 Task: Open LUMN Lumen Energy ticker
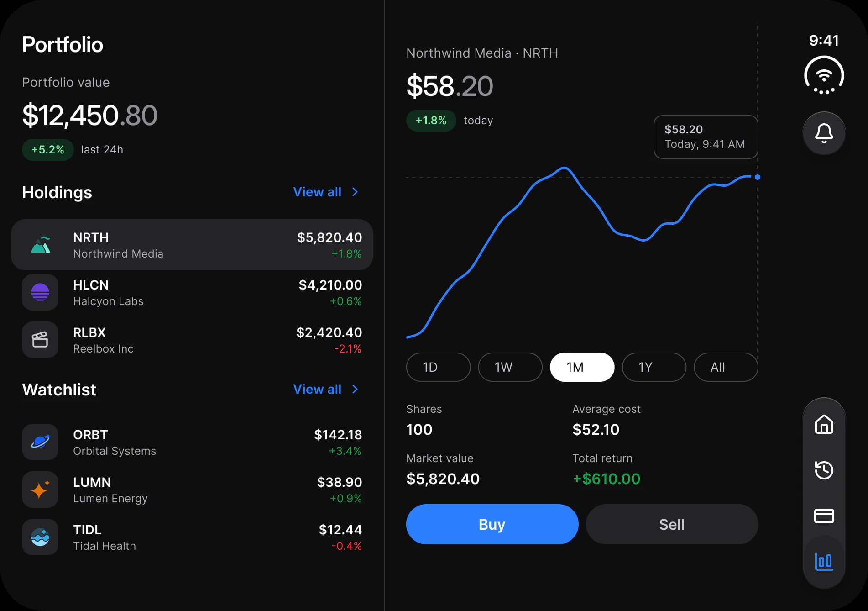[192, 490]
